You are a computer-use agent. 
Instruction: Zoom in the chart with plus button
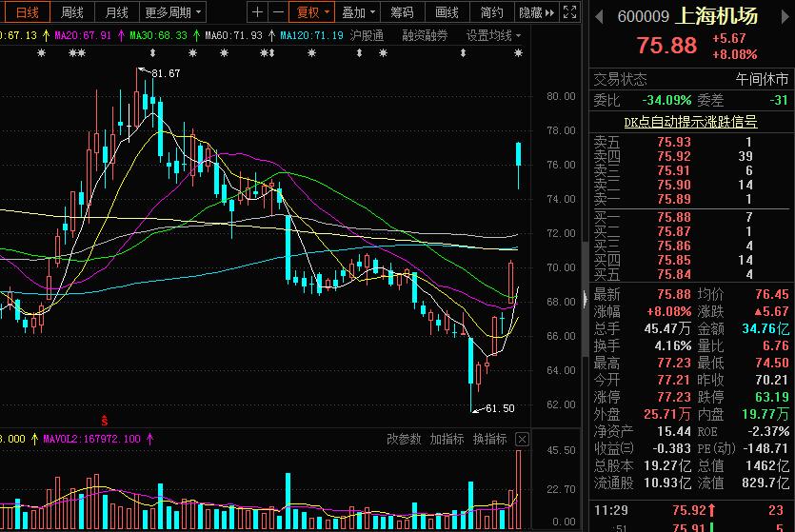coord(258,12)
